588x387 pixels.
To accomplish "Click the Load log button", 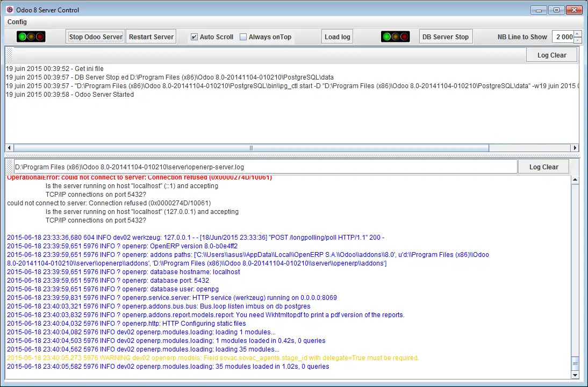I will pyautogui.click(x=337, y=37).
